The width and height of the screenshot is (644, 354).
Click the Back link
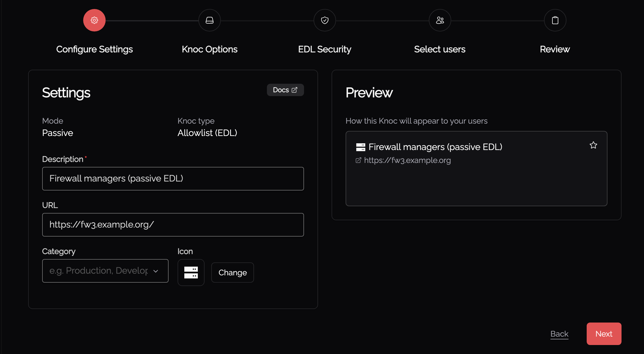point(559,334)
